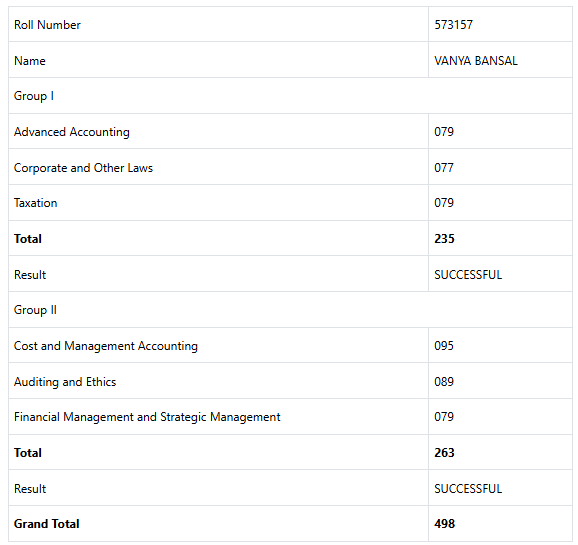Click the Taxation subject label
The height and width of the screenshot is (545, 578).
pyautogui.click(x=36, y=203)
